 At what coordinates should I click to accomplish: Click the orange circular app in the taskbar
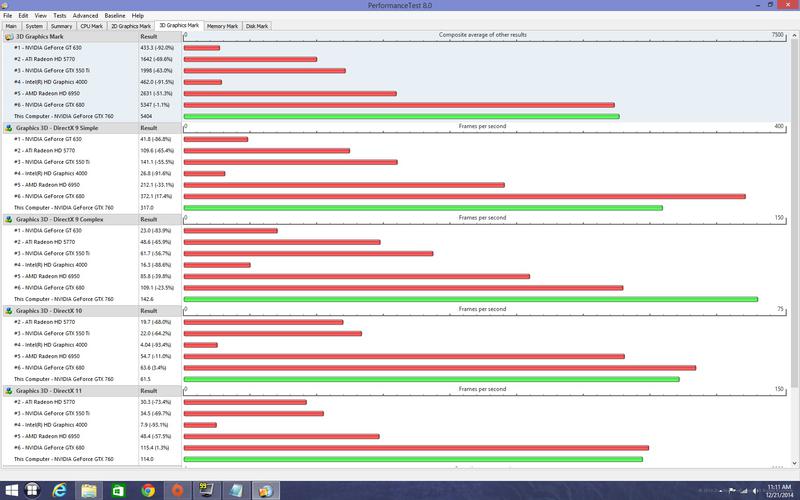pos(177,491)
